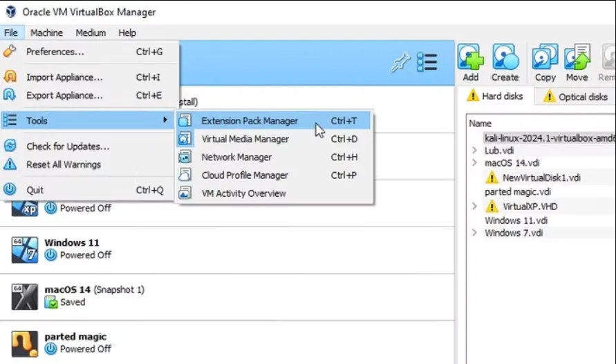This screenshot has height=364, width=616.
Task: Select NewVirtualDisk1.vdi in disk list
Action: pos(541,178)
